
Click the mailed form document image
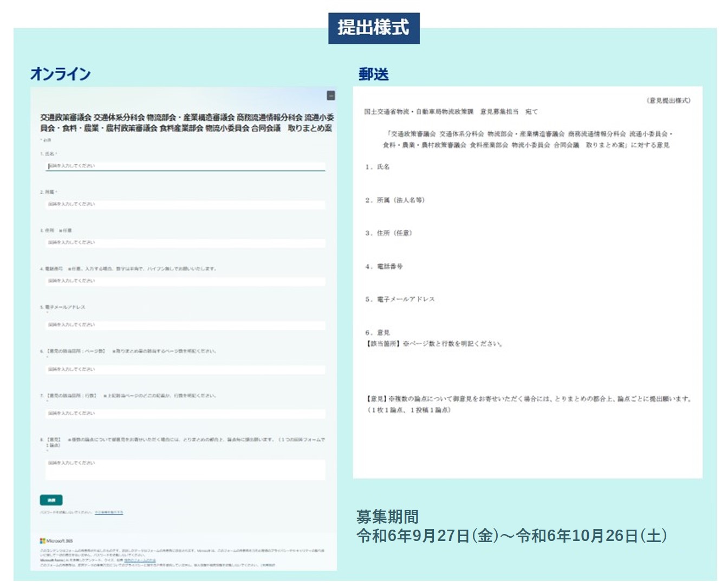coord(527,282)
